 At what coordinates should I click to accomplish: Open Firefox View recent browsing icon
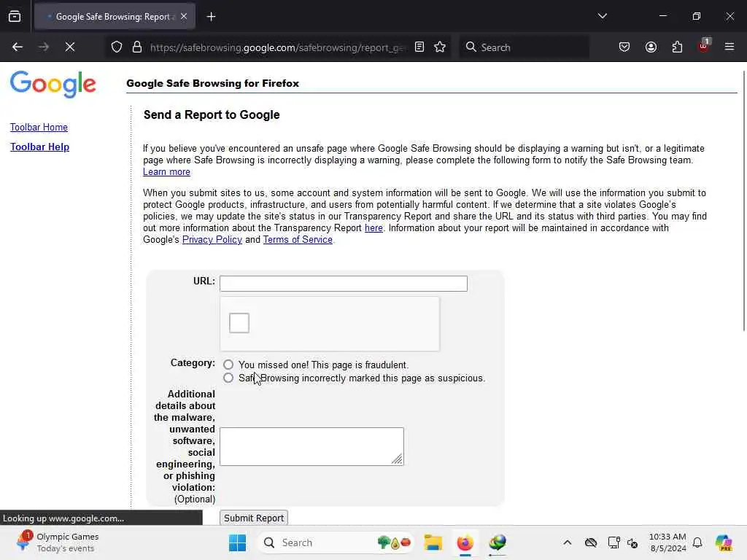pos(15,16)
